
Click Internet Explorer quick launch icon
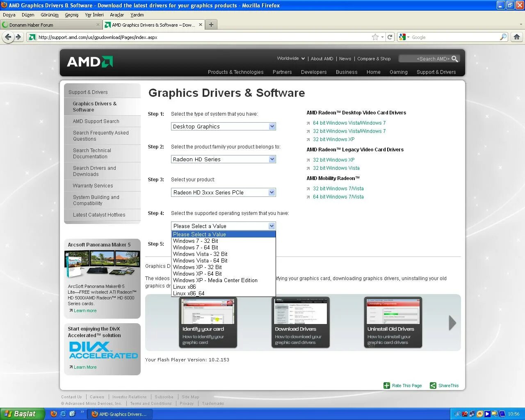(63, 414)
